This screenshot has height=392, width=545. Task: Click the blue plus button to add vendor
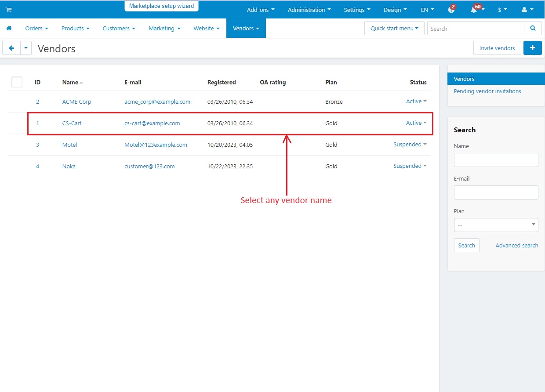(x=532, y=48)
